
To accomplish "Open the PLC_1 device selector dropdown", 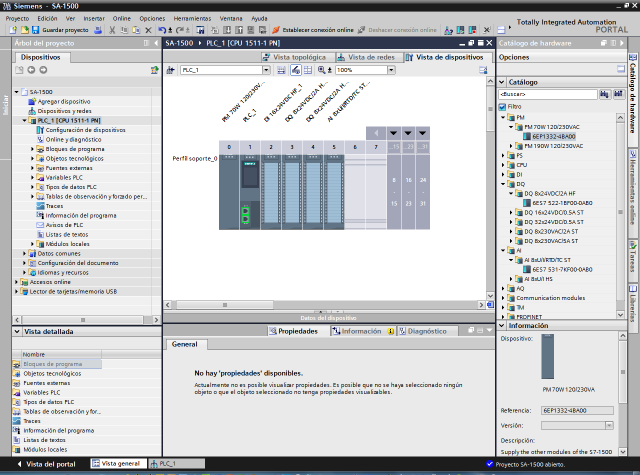I will pyautogui.click(x=266, y=70).
